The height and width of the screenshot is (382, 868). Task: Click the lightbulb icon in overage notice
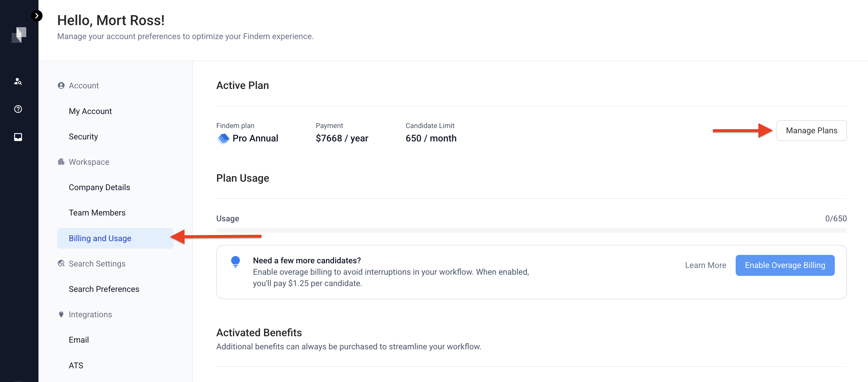[x=235, y=262]
